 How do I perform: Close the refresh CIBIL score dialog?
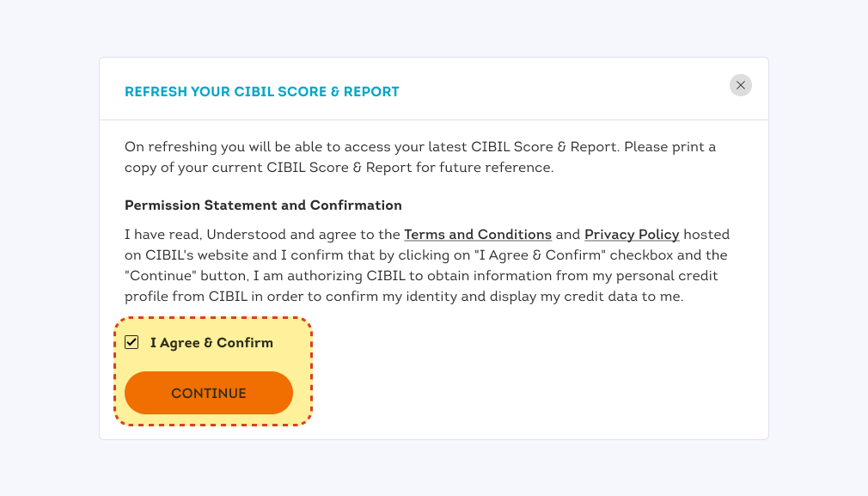[x=740, y=85]
